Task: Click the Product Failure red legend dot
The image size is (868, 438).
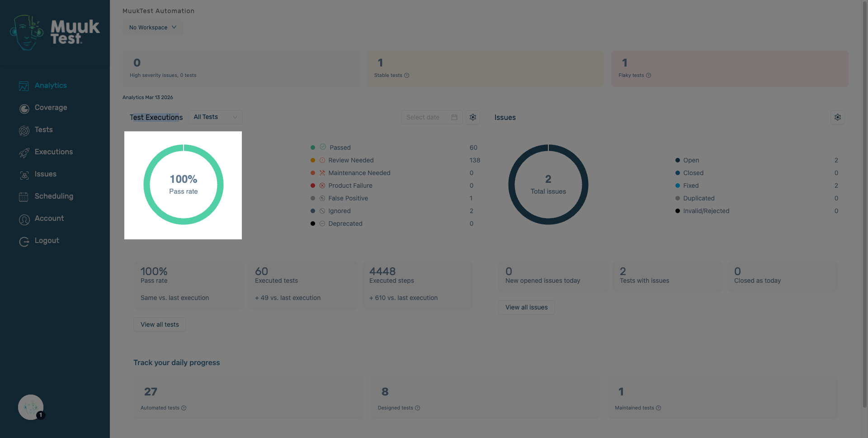Action: (313, 186)
